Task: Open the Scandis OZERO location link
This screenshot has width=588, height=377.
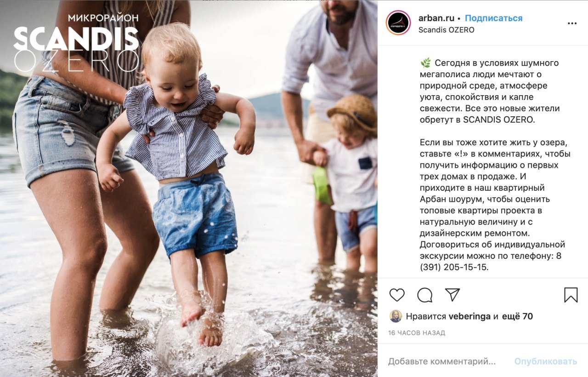Action: [447, 30]
